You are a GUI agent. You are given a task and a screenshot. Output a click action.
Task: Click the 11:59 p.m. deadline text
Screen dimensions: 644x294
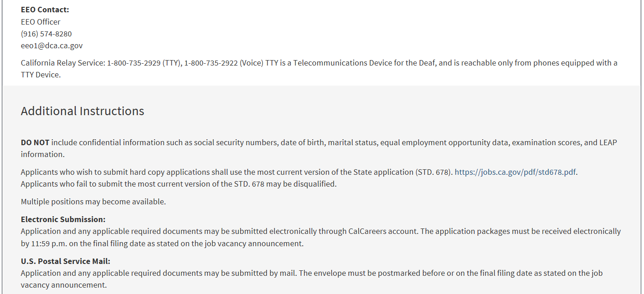click(48, 243)
